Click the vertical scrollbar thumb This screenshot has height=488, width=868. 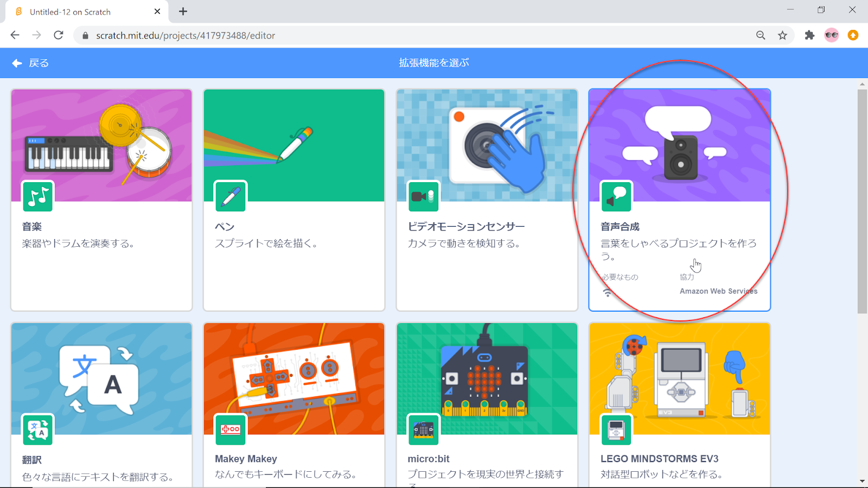pyautogui.click(x=862, y=201)
